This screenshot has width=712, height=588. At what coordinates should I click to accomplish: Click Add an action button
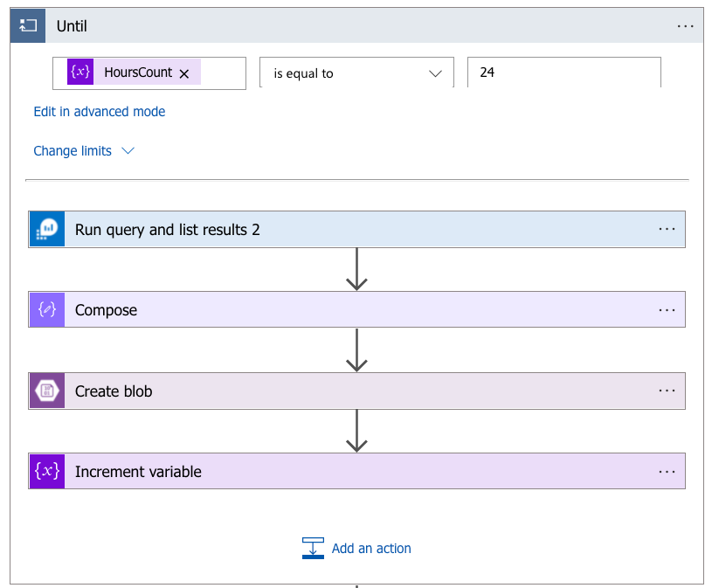pos(356,549)
